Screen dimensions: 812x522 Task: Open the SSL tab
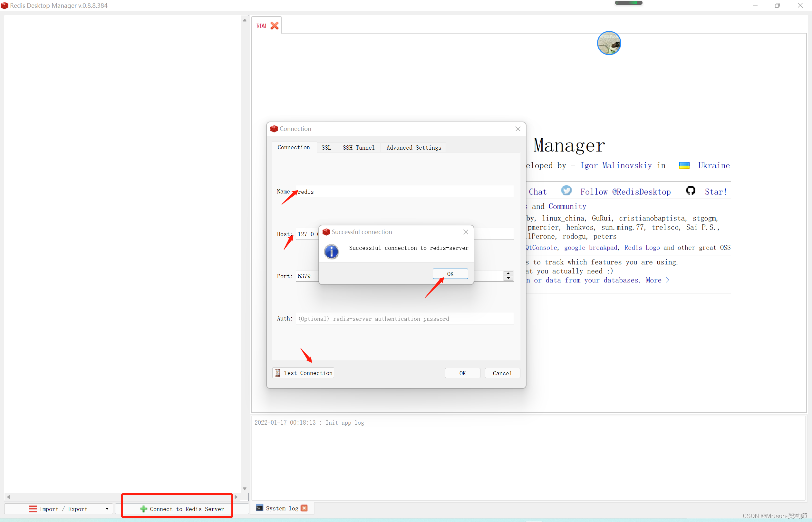click(x=326, y=147)
